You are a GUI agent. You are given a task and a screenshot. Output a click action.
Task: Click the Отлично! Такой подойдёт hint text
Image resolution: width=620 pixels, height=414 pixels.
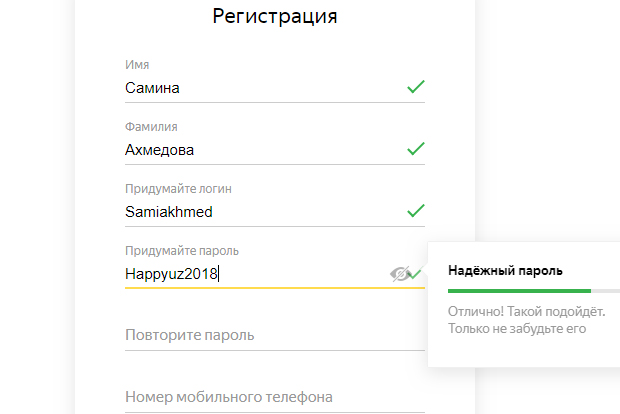coord(526,312)
